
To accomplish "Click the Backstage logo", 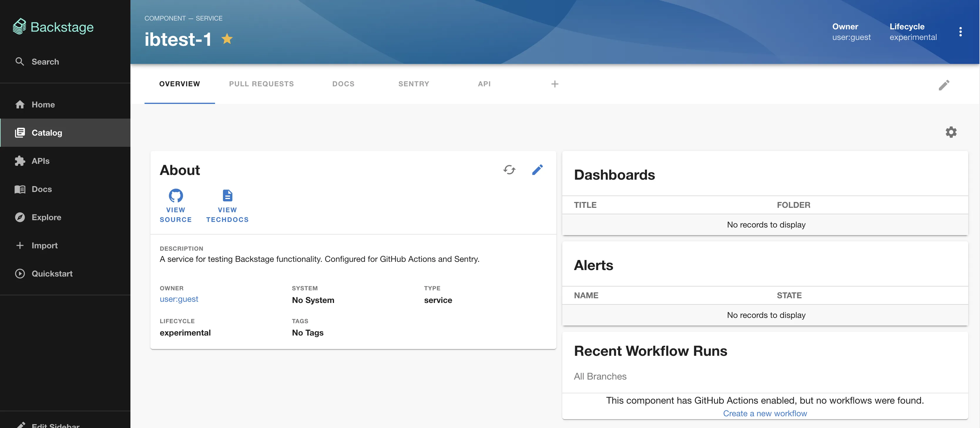I will (53, 27).
